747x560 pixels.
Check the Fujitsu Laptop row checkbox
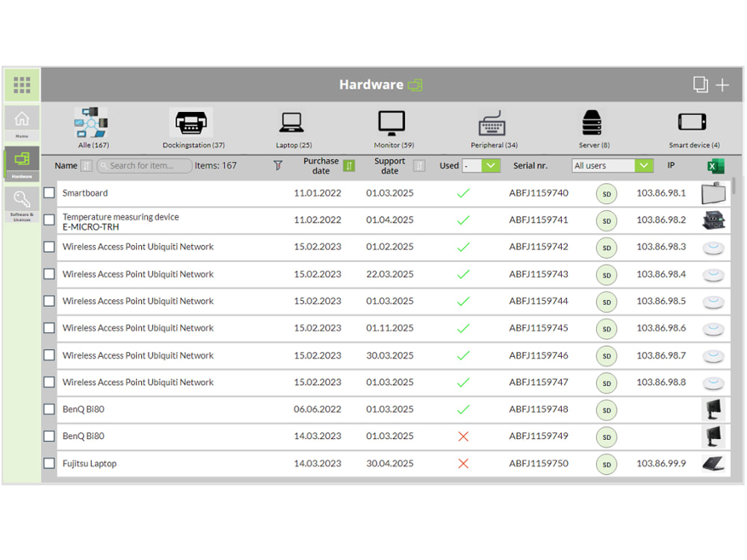click(49, 464)
